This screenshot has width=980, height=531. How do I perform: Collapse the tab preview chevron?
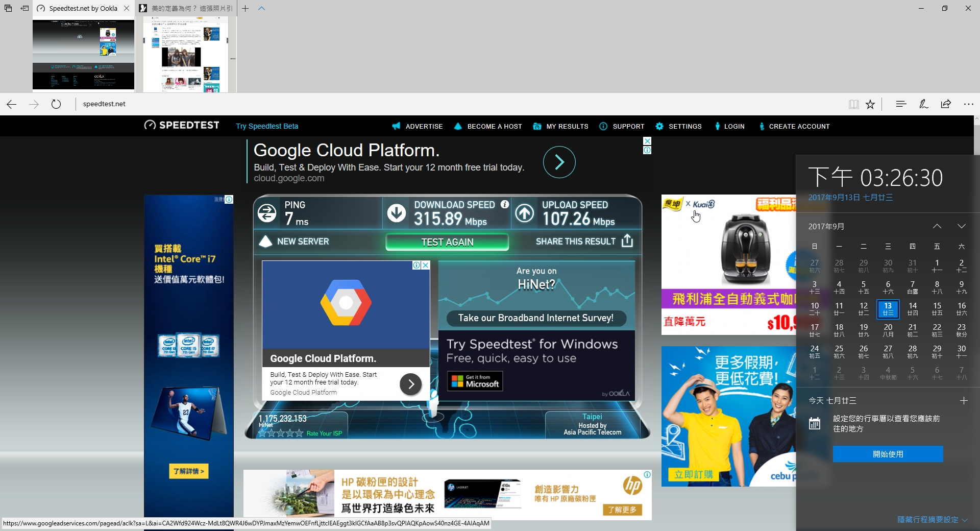click(x=261, y=8)
